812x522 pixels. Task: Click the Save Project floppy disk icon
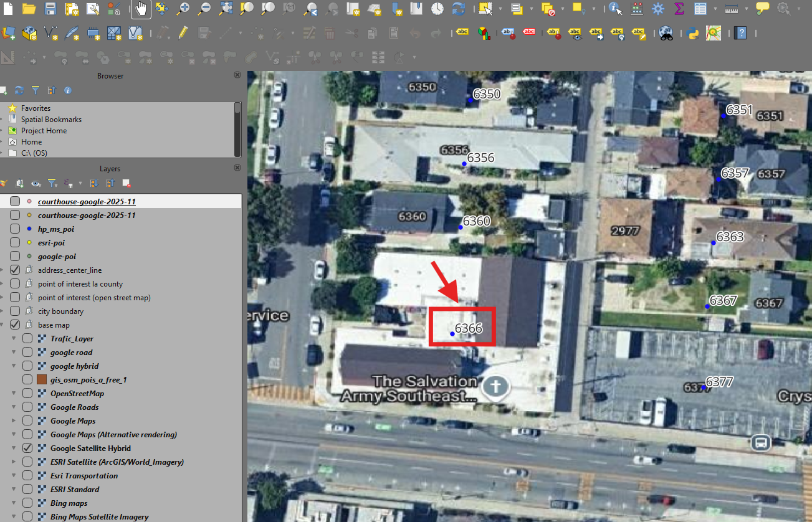50,9
